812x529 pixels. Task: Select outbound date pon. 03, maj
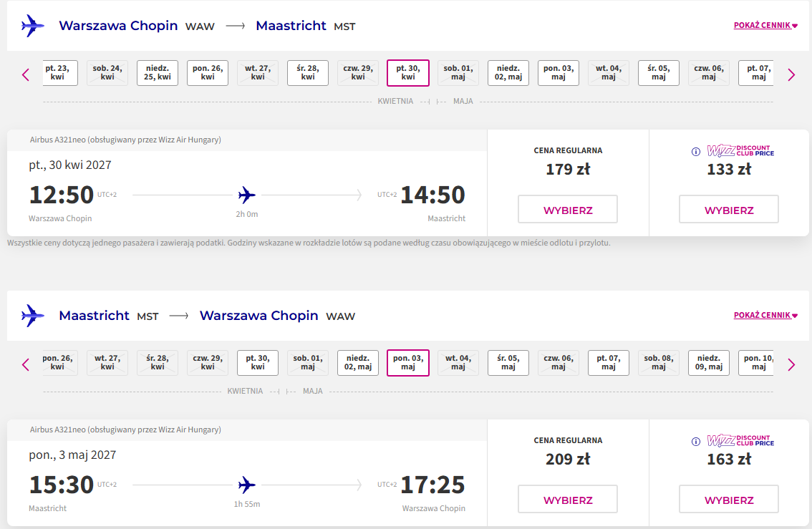pos(559,73)
